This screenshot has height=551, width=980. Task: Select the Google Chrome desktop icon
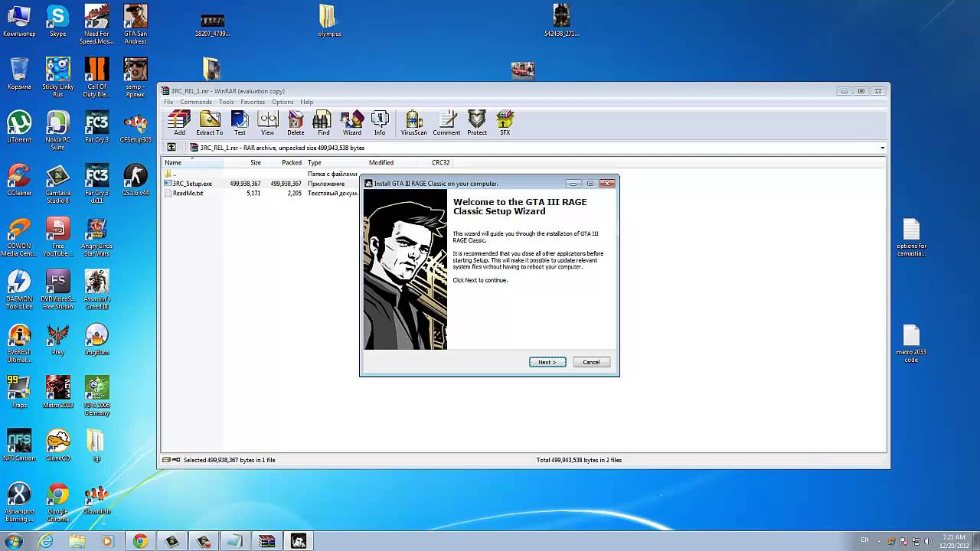pyautogui.click(x=57, y=502)
